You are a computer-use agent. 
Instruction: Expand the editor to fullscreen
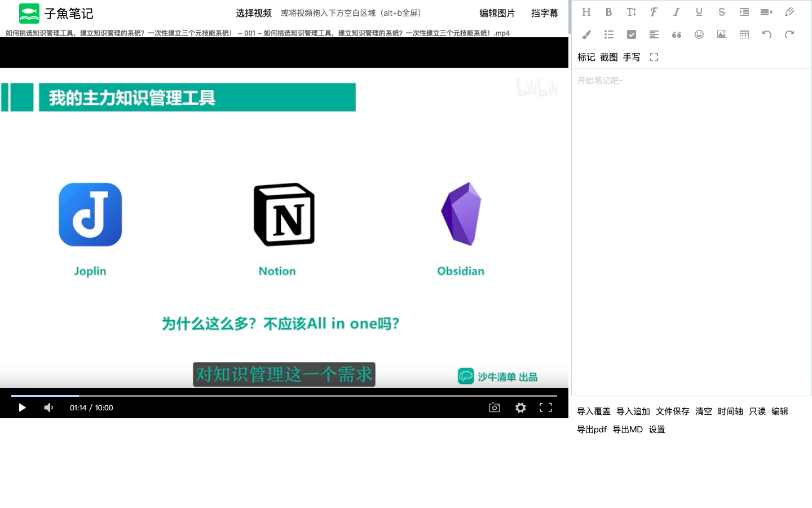click(x=654, y=57)
